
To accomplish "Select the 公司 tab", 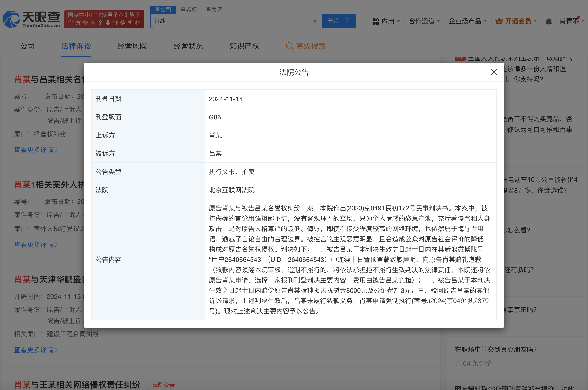I will point(28,46).
